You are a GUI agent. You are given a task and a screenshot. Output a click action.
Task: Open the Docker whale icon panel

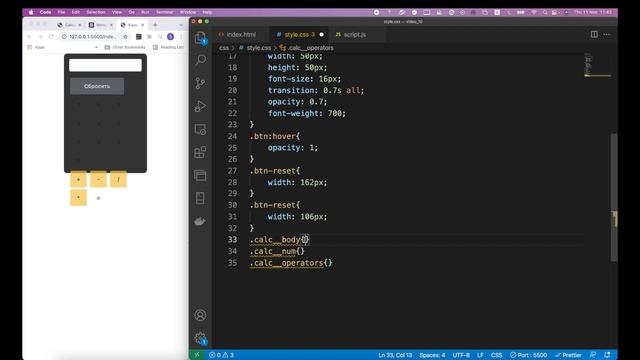click(x=200, y=221)
